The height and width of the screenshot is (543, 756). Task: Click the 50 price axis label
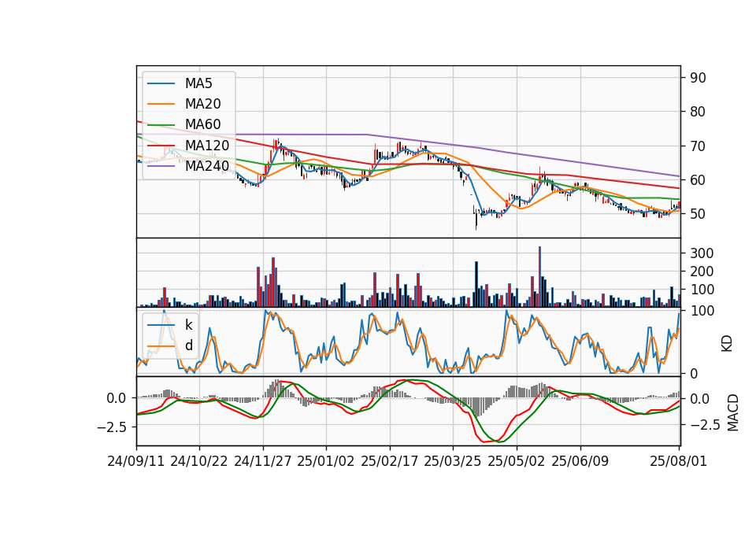pos(698,214)
